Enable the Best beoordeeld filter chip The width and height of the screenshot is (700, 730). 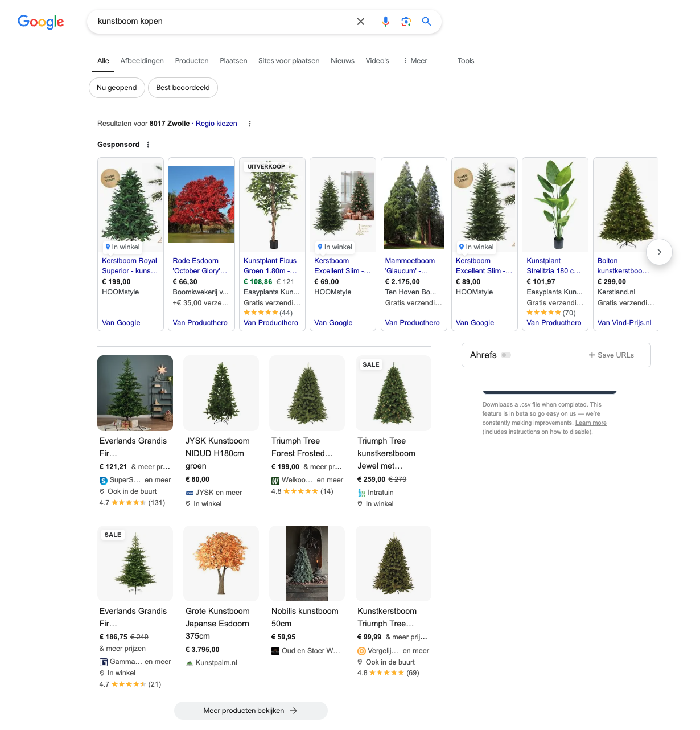click(183, 88)
